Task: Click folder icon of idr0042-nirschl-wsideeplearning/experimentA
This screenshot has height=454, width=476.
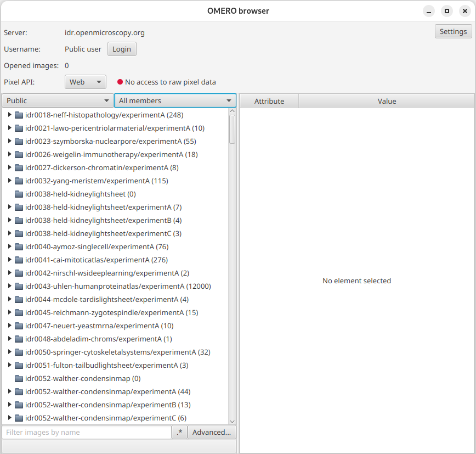Action: [x=19, y=273]
